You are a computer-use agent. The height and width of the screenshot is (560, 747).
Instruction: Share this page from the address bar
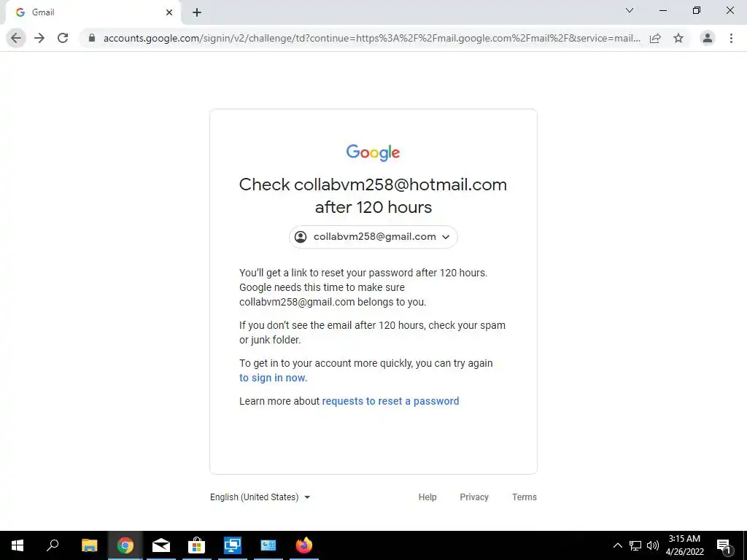[655, 38]
